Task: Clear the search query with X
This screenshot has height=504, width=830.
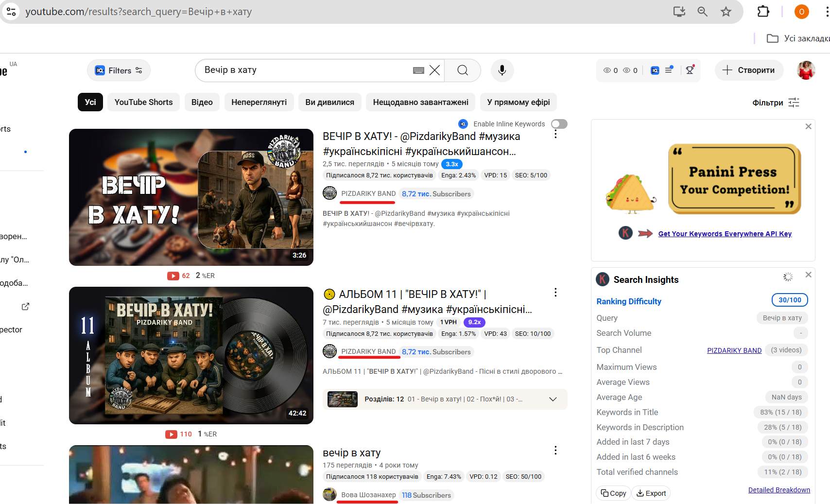Action: pyautogui.click(x=435, y=70)
